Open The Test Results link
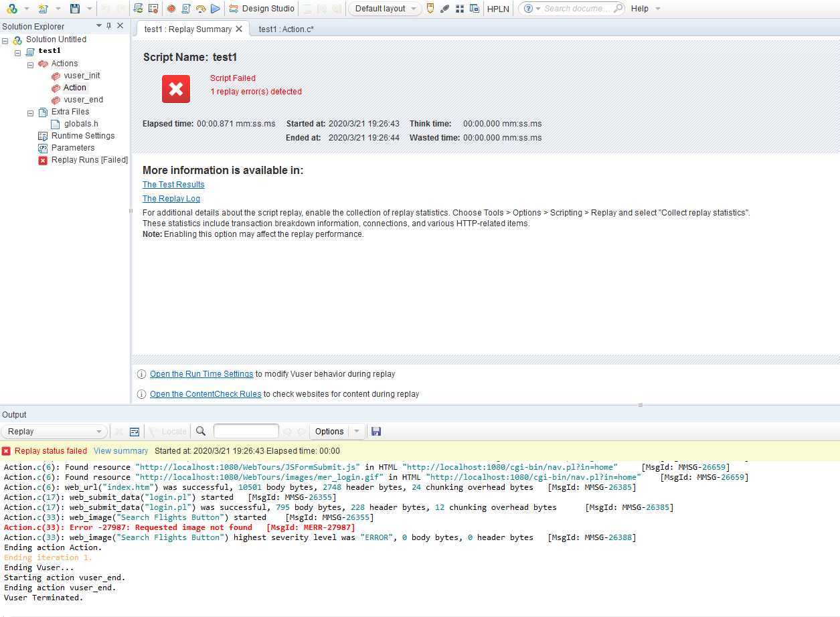840x617 pixels. [173, 185]
